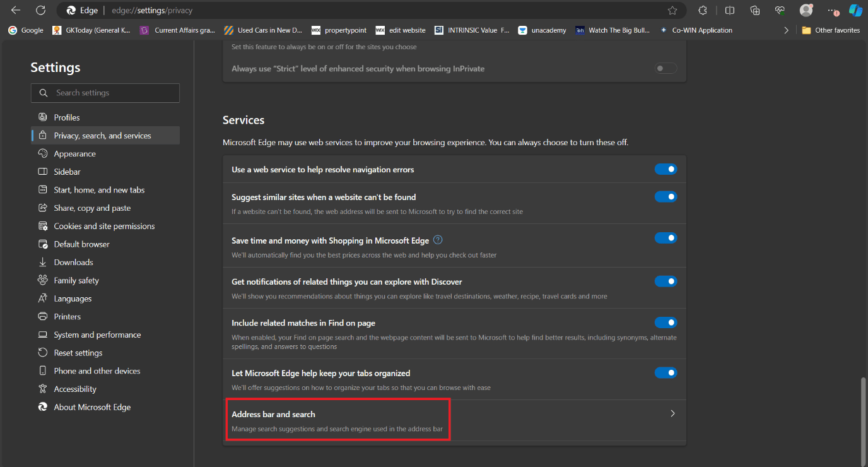Disable Suggest similar sites toggle
Screen dimensions: 868x467
coord(666,197)
